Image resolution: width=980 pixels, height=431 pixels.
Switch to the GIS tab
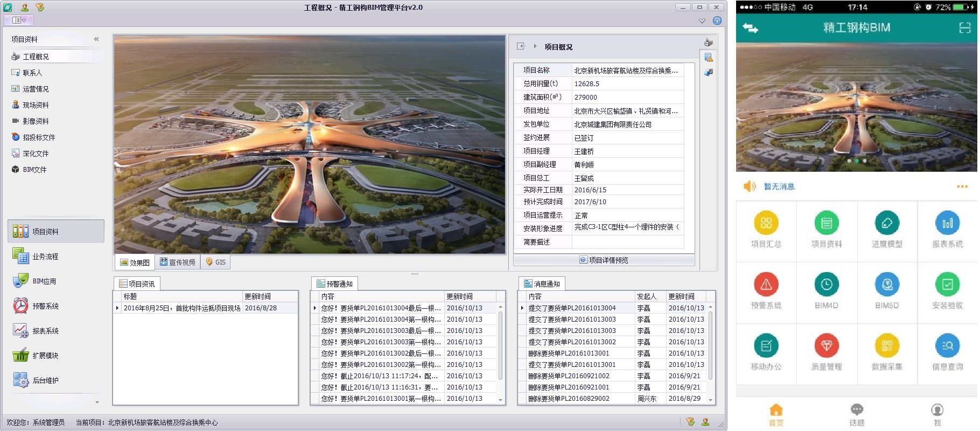pos(216,262)
